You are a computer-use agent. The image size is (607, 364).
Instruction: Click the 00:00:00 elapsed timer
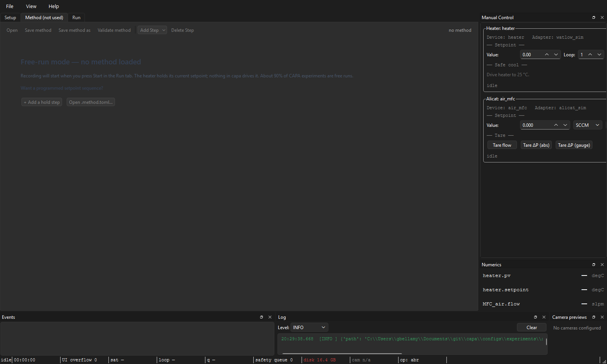(x=25, y=360)
